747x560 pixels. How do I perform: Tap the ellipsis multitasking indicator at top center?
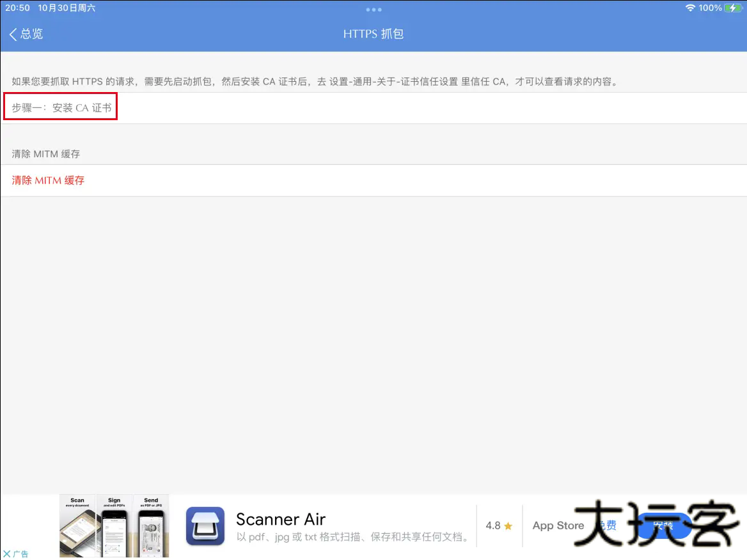tap(373, 10)
